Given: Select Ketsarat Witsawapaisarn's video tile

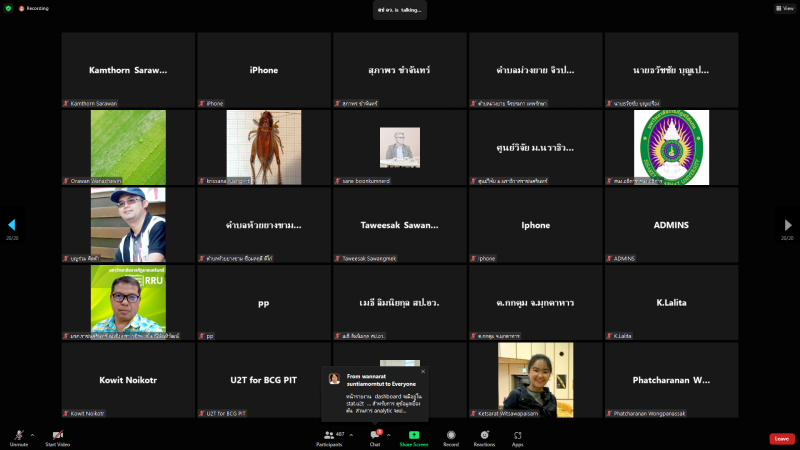Looking at the screenshot, I should tap(535, 379).
